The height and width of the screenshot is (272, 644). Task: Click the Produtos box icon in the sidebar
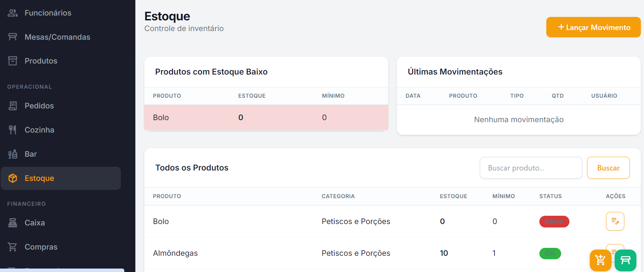pos(13,61)
